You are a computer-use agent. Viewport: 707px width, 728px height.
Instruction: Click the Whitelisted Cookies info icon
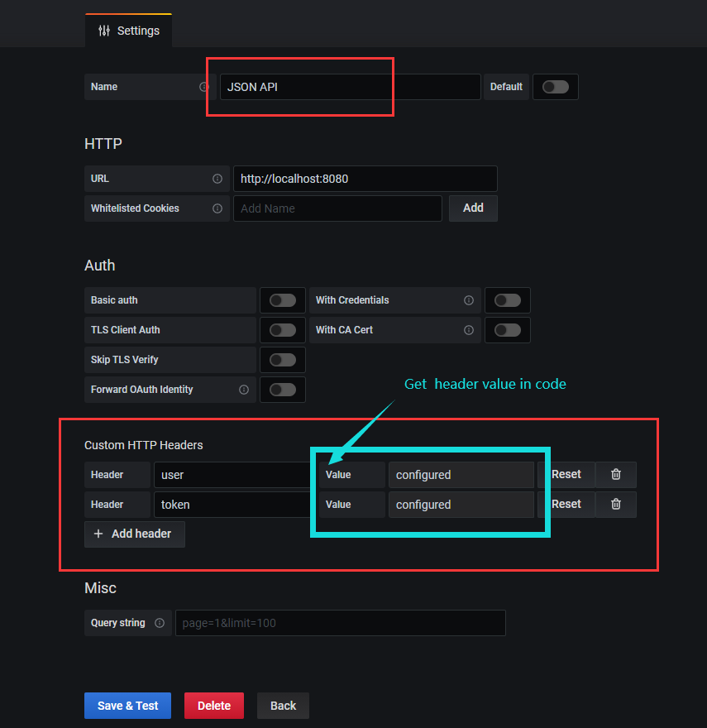point(217,208)
